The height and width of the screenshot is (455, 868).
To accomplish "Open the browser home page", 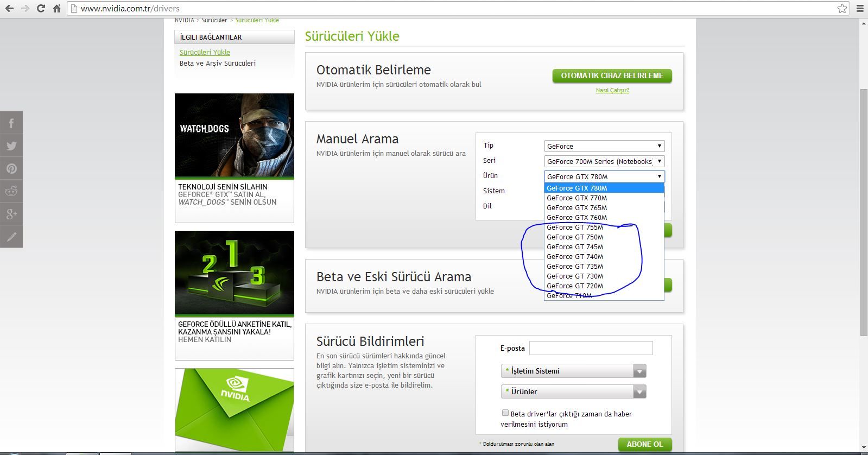I will [56, 9].
